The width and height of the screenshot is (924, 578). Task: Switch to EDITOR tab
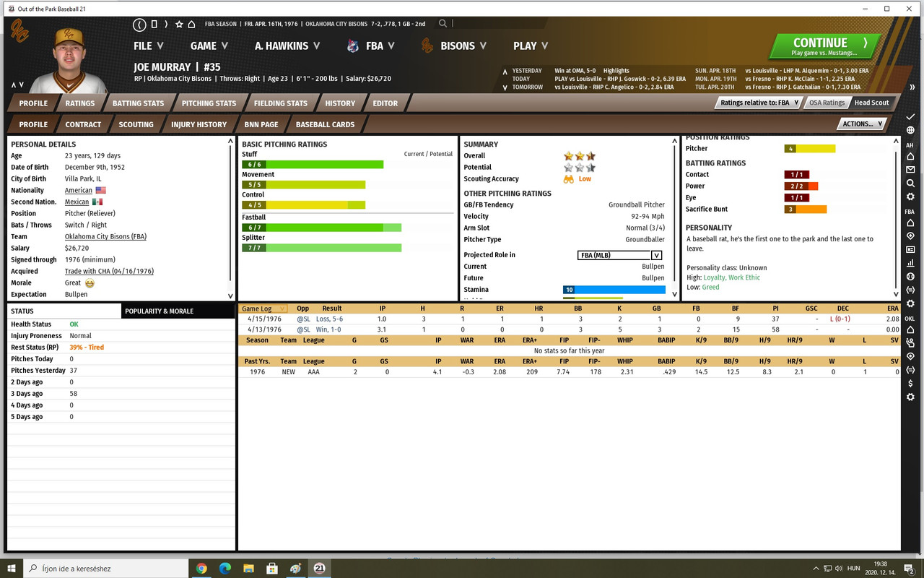point(385,103)
